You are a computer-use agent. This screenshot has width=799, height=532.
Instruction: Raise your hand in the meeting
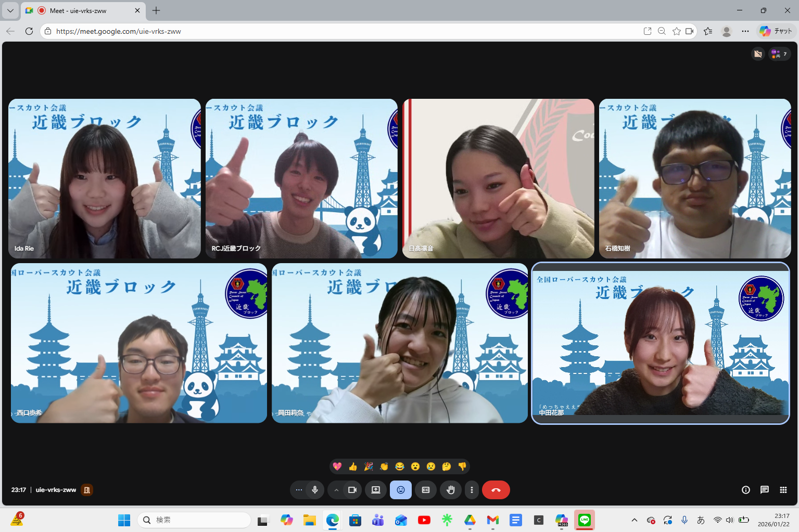(451, 490)
